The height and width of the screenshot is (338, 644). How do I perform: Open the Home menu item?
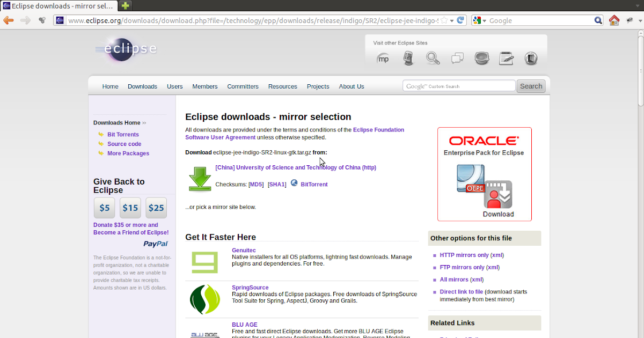point(110,86)
